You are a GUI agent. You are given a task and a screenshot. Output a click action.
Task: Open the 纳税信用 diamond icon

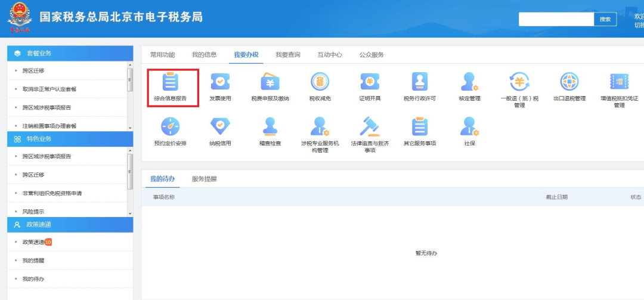[x=220, y=126]
